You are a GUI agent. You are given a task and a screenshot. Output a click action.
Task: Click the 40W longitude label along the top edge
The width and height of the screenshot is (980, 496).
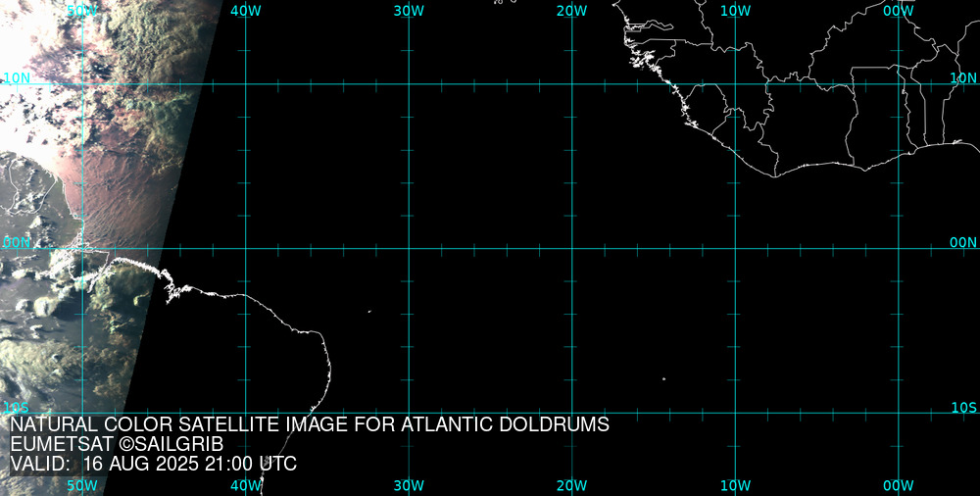click(246, 11)
